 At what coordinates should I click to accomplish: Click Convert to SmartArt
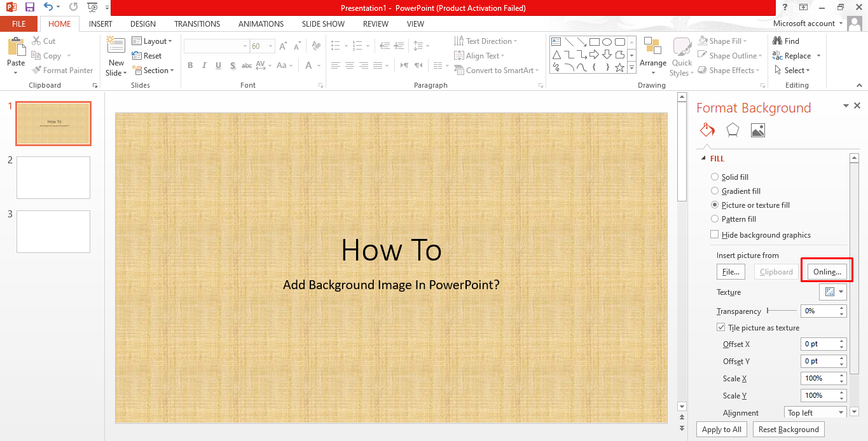pos(497,71)
